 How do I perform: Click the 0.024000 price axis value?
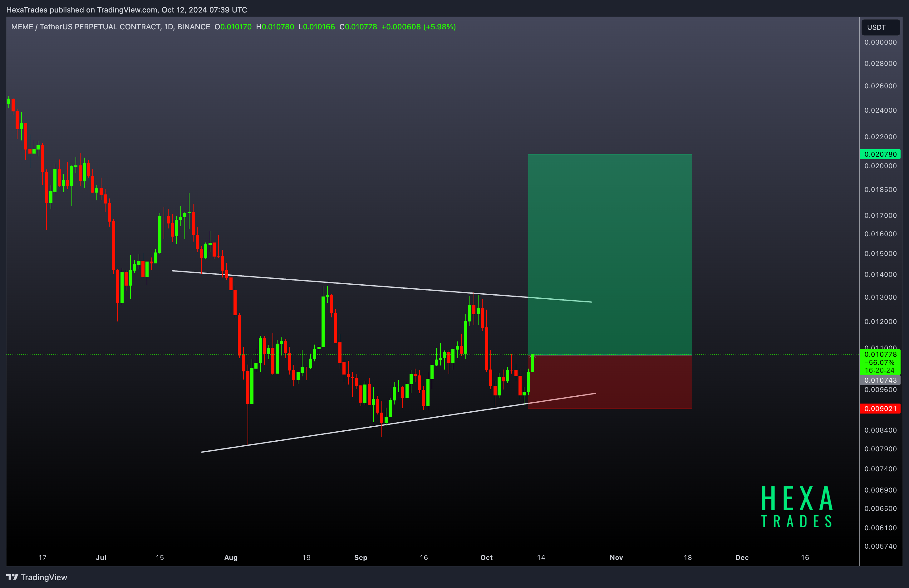point(880,110)
